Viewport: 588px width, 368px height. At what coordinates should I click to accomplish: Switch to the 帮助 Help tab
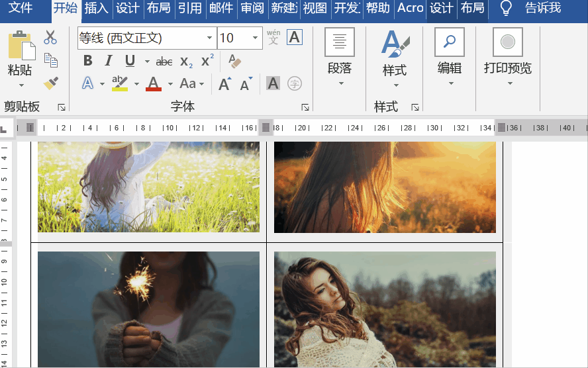(x=377, y=8)
